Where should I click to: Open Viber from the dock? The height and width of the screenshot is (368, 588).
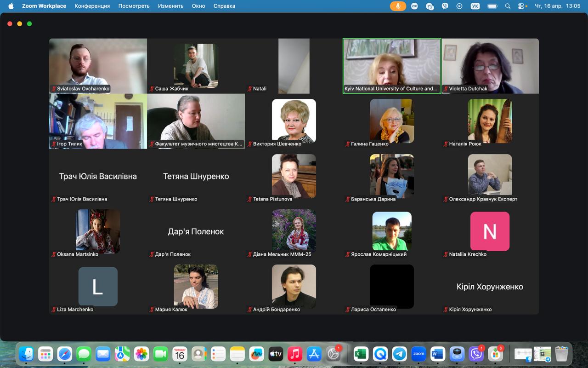476,354
